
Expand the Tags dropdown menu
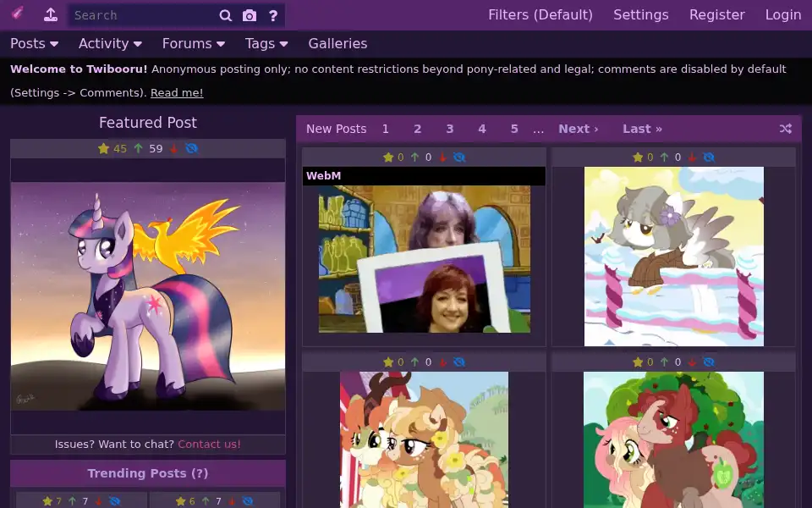pos(266,43)
